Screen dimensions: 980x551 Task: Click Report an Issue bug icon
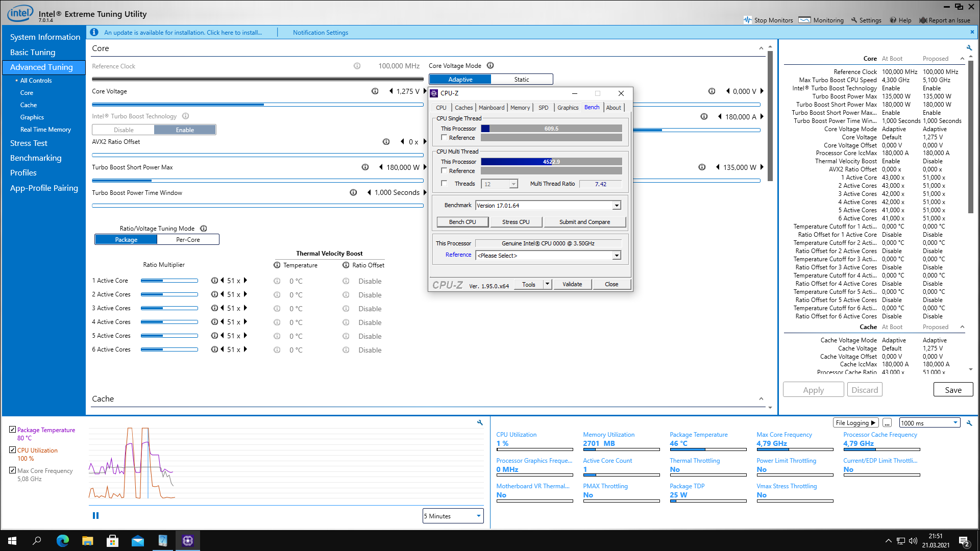tap(923, 20)
